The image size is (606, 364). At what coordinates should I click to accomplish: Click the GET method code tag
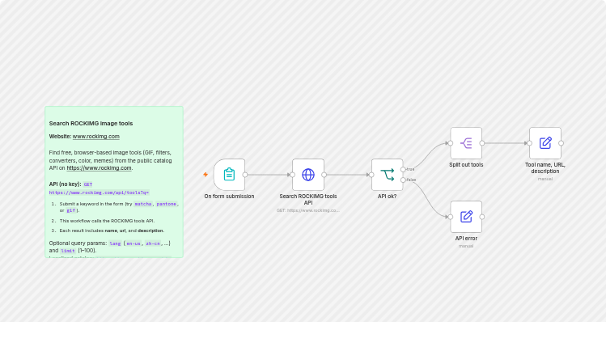pyautogui.click(x=88, y=184)
